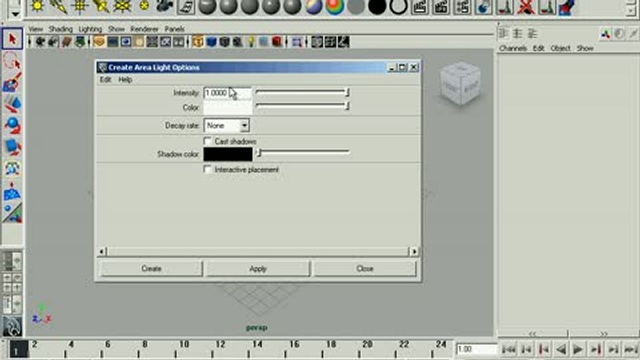Click the black sphere material icon

click(x=377, y=7)
